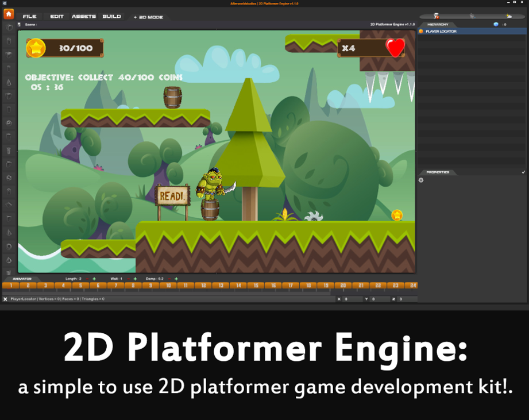Viewport: 529px width, 420px height.
Task: Decrease Wait value with red minus
Action: tap(128, 279)
